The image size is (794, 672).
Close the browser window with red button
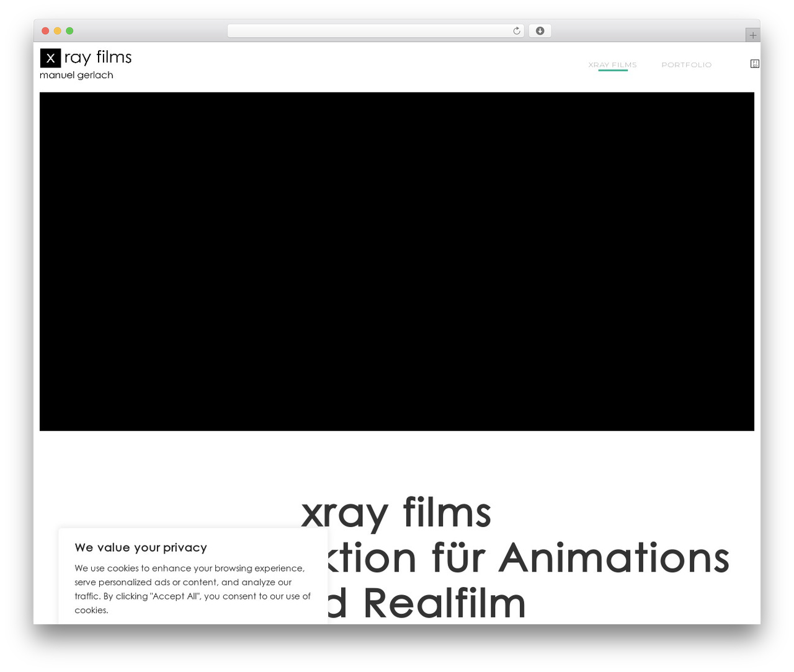tap(45, 31)
